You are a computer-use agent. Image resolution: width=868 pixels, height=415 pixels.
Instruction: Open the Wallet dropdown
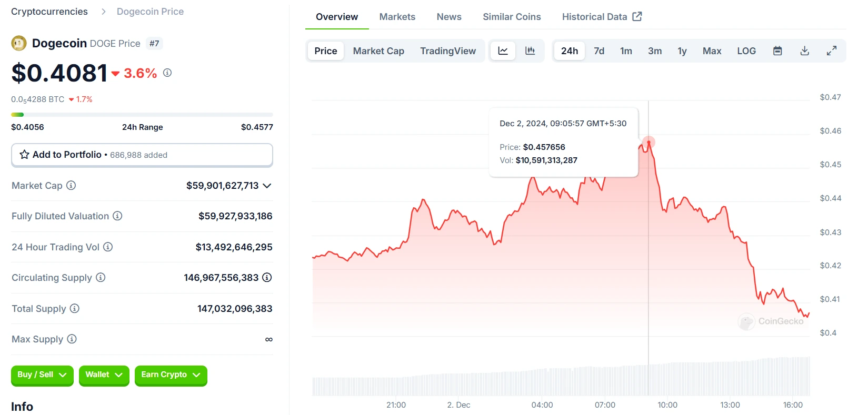[104, 375]
